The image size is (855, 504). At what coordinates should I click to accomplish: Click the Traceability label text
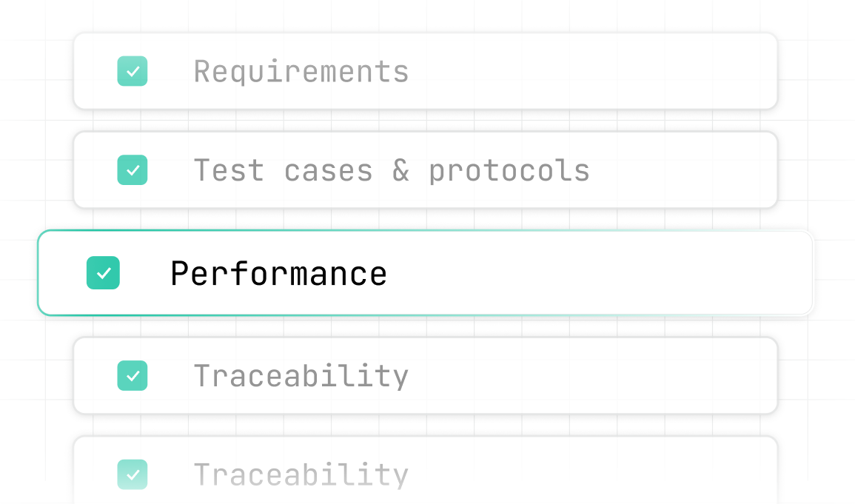coord(301,376)
